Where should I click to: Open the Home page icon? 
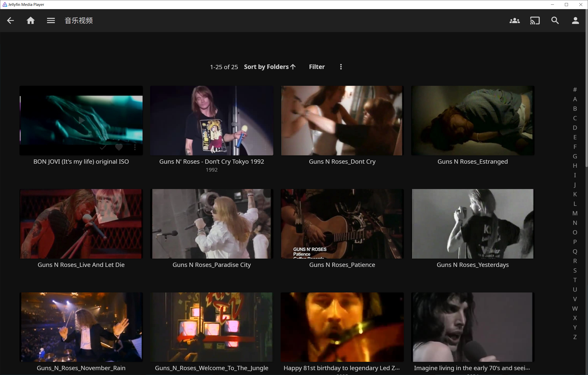click(x=31, y=20)
